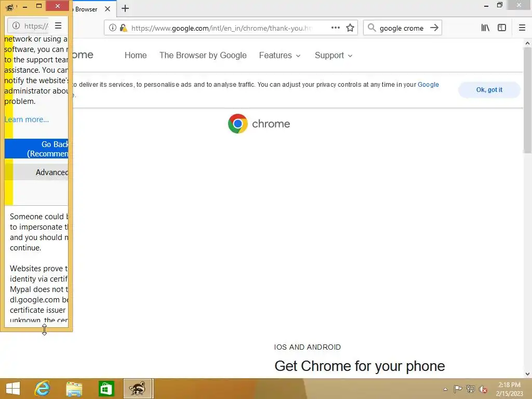Show hidden tray icons arrow
The image size is (532, 399).
tap(445, 389)
